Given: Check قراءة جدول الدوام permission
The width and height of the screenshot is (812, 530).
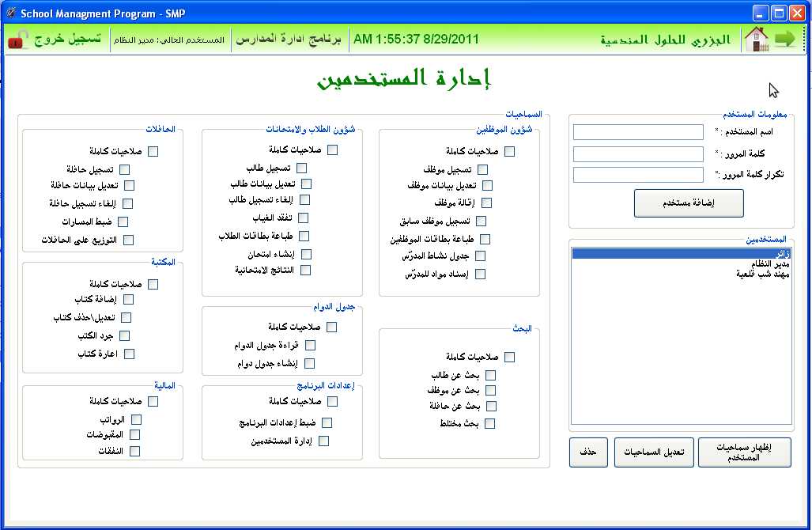Looking at the screenshot, I should click(x=310, y=345).
